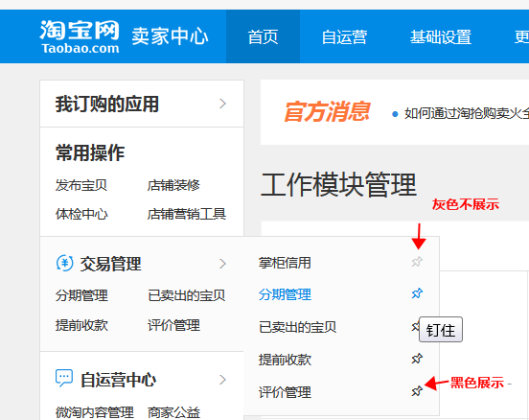The image size is (529, 420).
Task: Toggle the blue pin for 分期管理
Action: tap(417, 293)
